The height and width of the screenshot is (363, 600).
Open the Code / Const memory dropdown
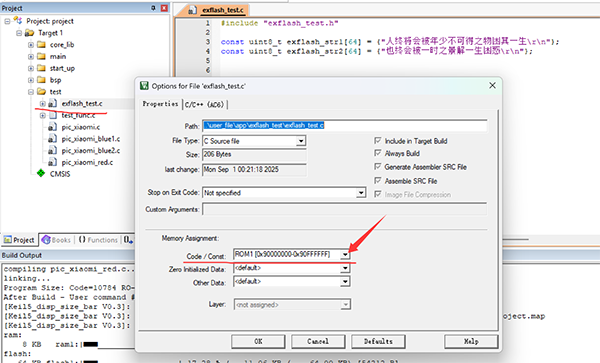point(345,254)
